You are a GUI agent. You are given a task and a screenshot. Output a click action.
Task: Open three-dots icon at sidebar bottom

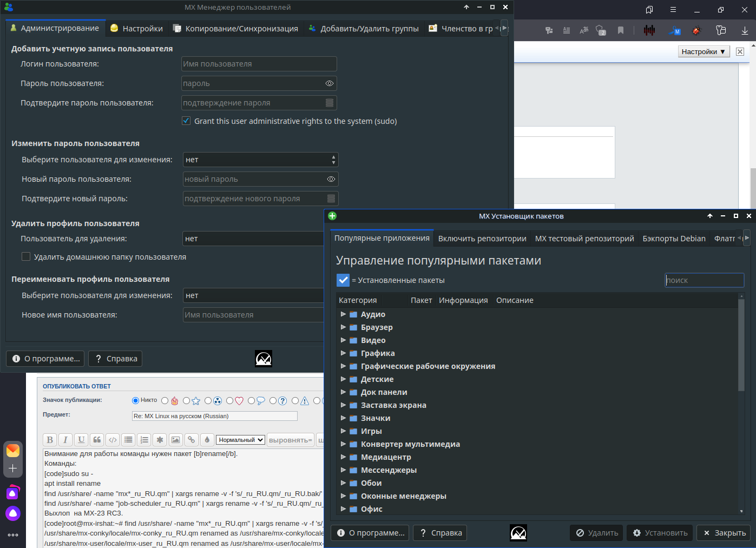point(13,534)
